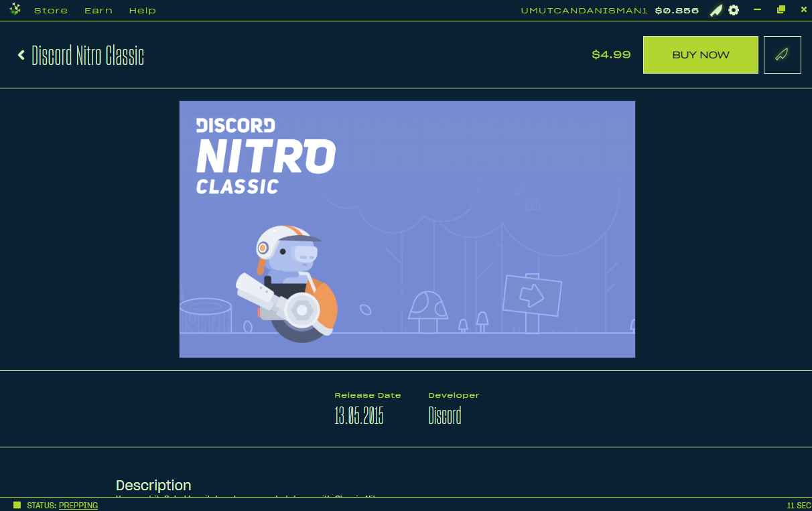
Task: Click the PREPPING status link
Action: pyautogui.click(x=78, y=506)
